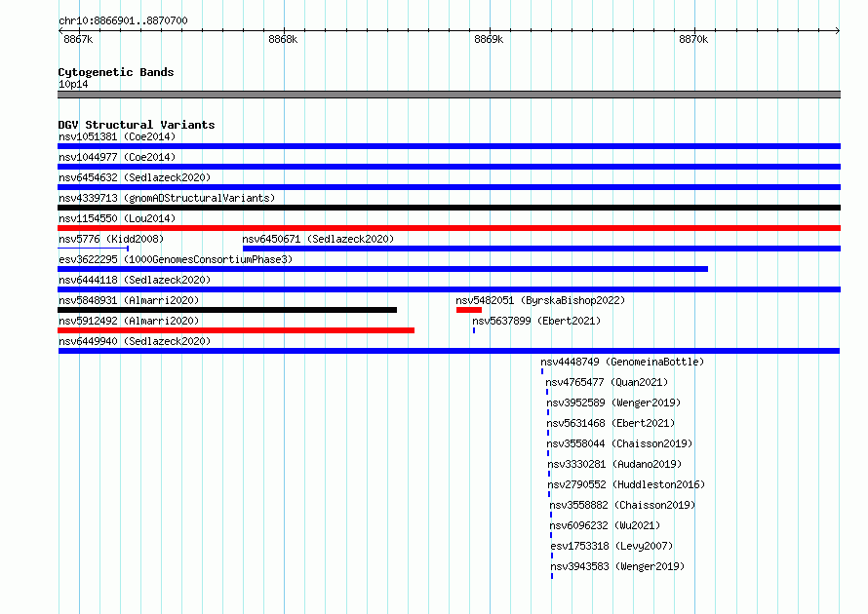Click the 8867k ruler tick label

click(78, 39)
